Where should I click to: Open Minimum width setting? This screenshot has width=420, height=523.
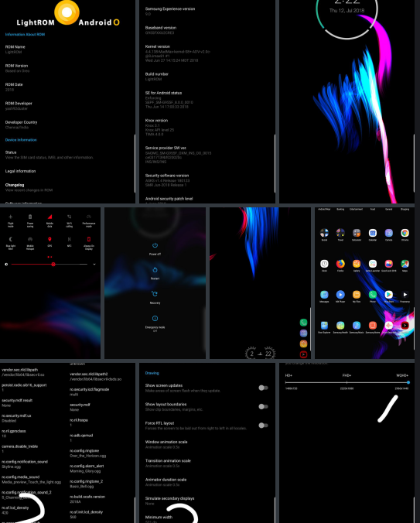pyautogui.click(x=207, y=519)
